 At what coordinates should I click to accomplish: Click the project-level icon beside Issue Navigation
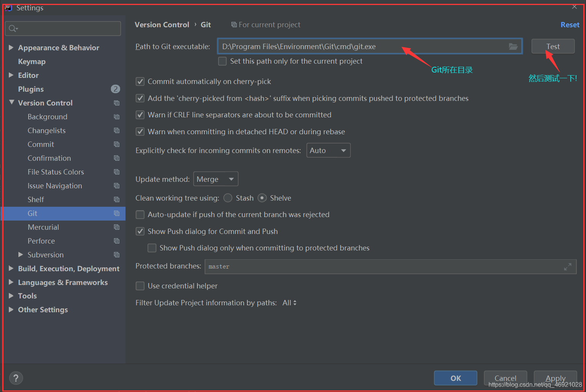click(117, 186)
